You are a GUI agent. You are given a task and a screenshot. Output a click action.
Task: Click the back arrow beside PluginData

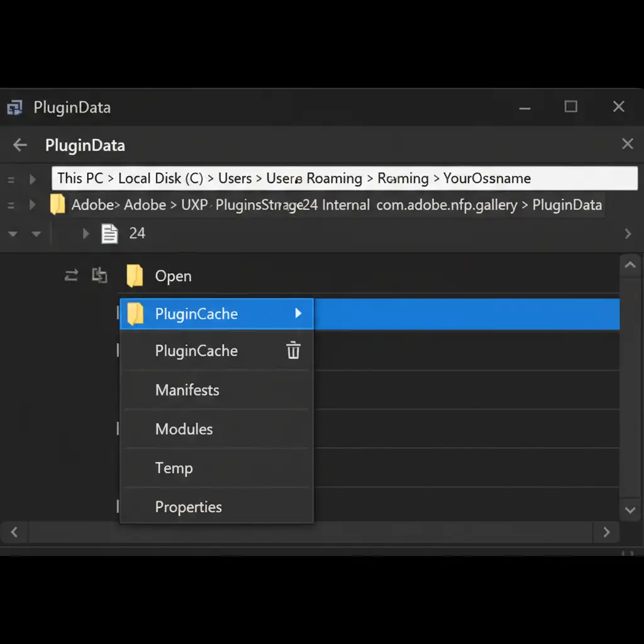20,145
